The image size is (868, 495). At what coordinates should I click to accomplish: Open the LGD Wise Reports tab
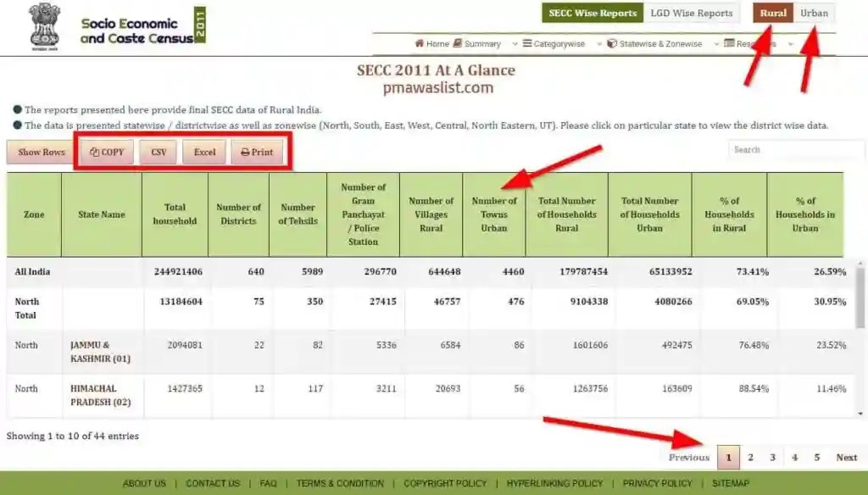(692, 13)
